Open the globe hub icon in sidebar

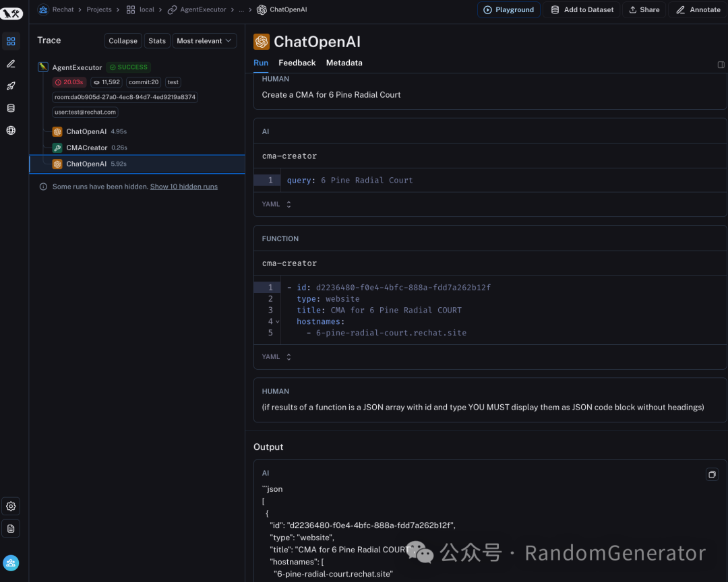tap(11, 131)
